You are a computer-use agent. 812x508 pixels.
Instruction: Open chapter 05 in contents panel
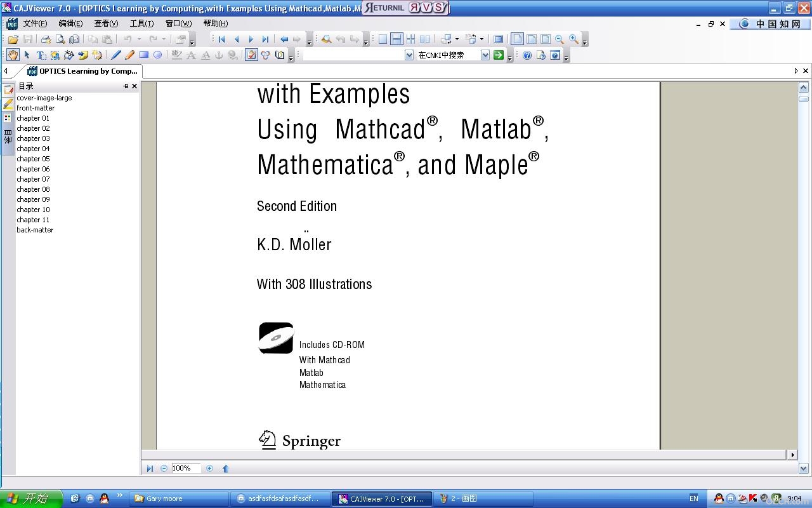(x=33, y=159)
